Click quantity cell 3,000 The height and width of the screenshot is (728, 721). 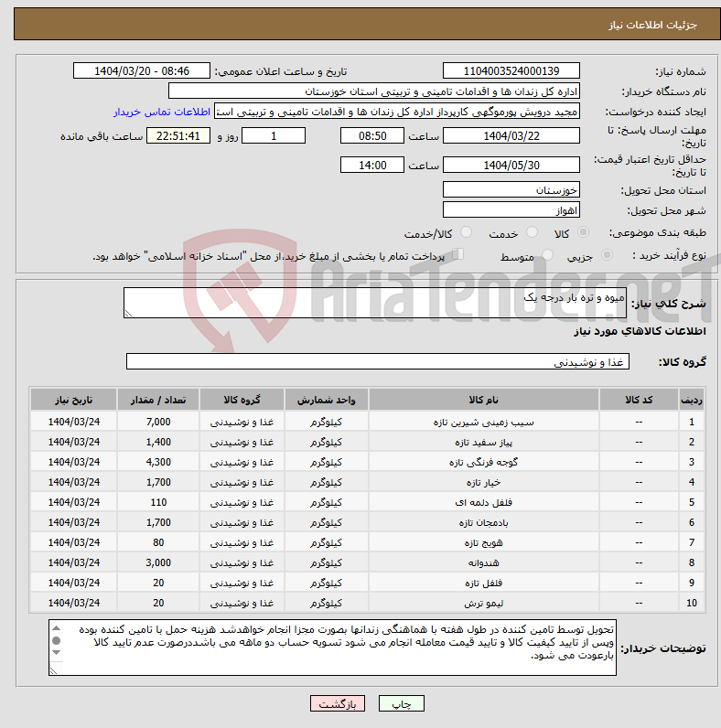pos(158,562)
